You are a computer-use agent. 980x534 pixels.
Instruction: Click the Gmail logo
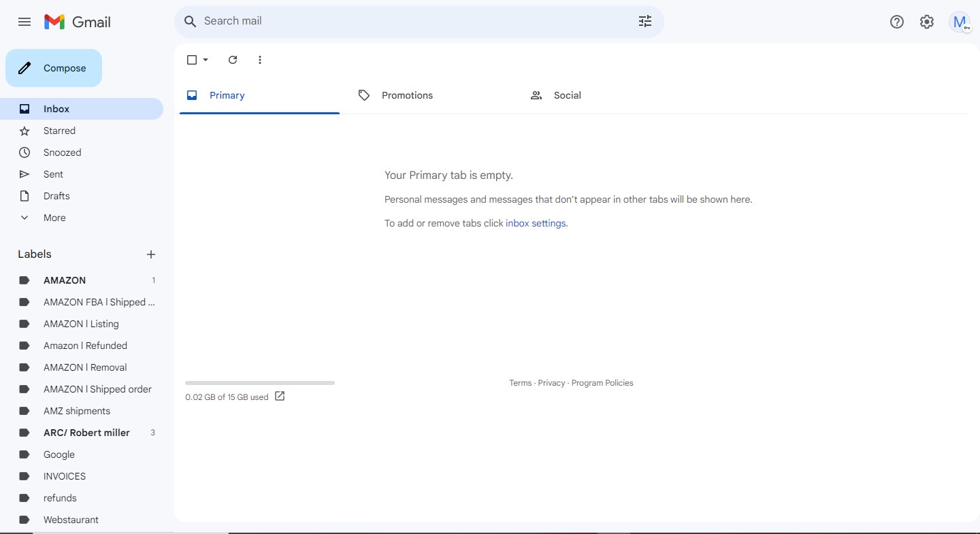77,22
